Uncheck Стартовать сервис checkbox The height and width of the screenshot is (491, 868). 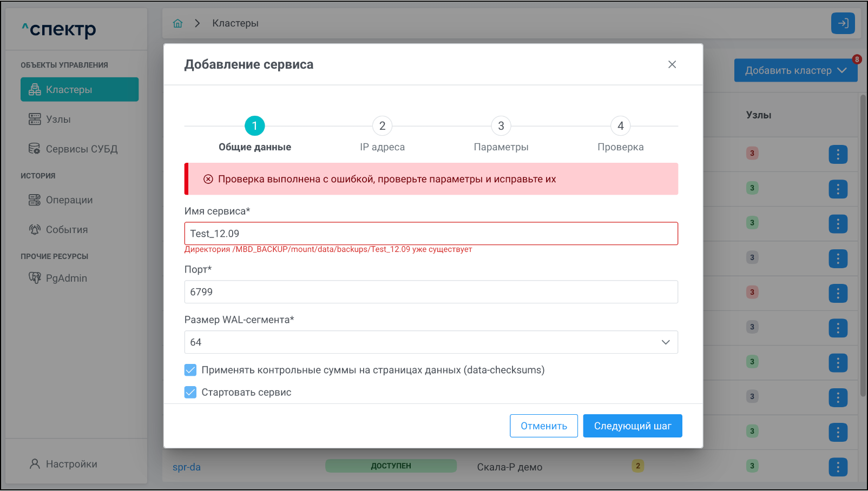point(190,392)
